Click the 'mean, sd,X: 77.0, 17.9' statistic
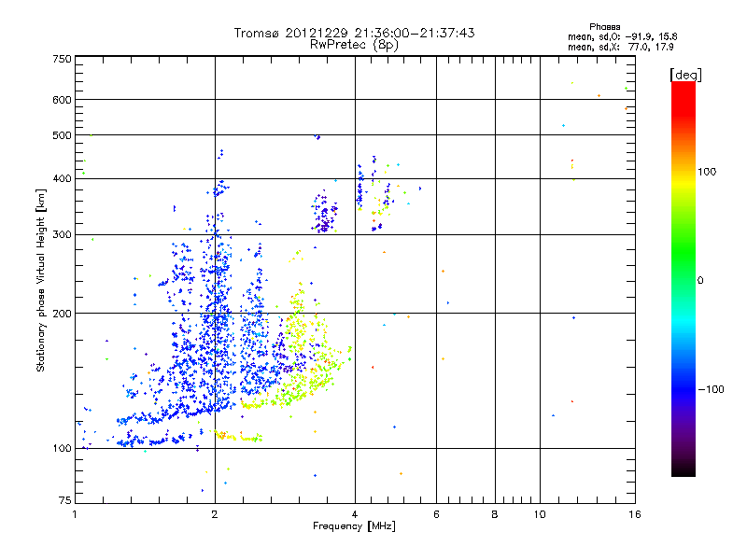 coord(620,47)
